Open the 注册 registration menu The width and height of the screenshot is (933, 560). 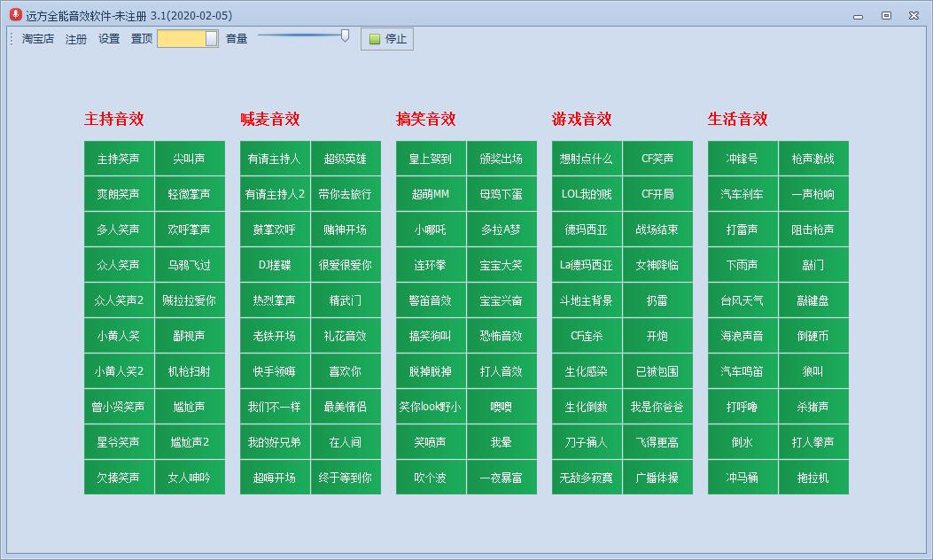pos(75,39)
